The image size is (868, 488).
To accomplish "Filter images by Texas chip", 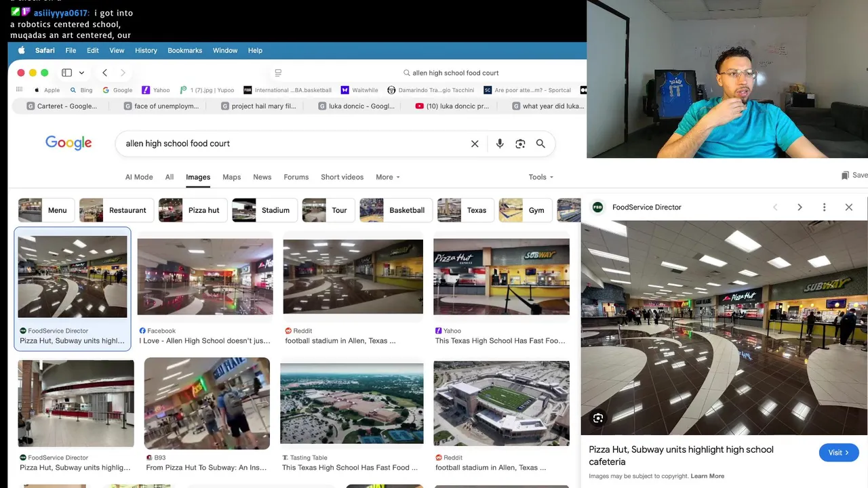I will tap(466, 210).
